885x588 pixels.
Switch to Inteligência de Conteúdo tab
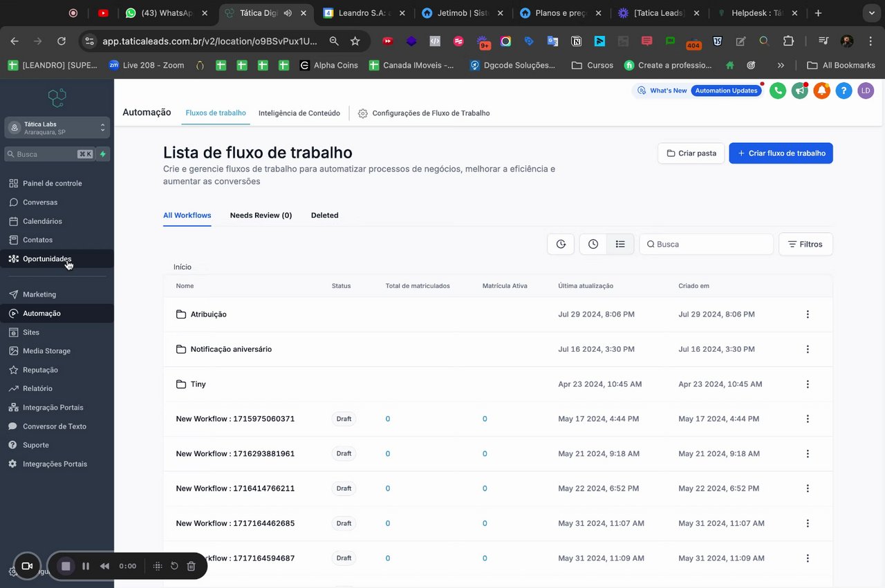coord(299,113)
